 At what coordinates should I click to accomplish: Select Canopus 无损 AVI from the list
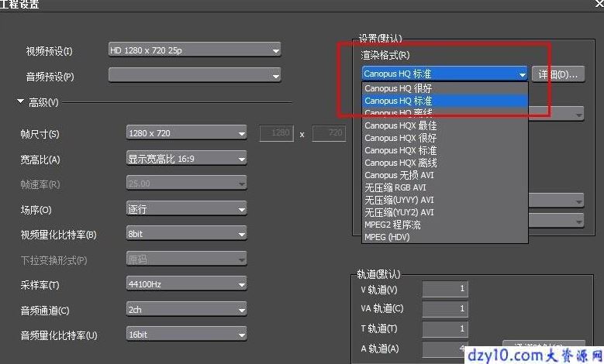pos(444,175)
